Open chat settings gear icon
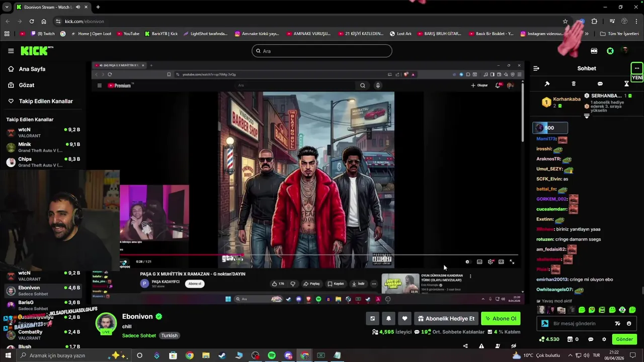Image resolution: width=644 pixels, height=362 pixels. 604,339
